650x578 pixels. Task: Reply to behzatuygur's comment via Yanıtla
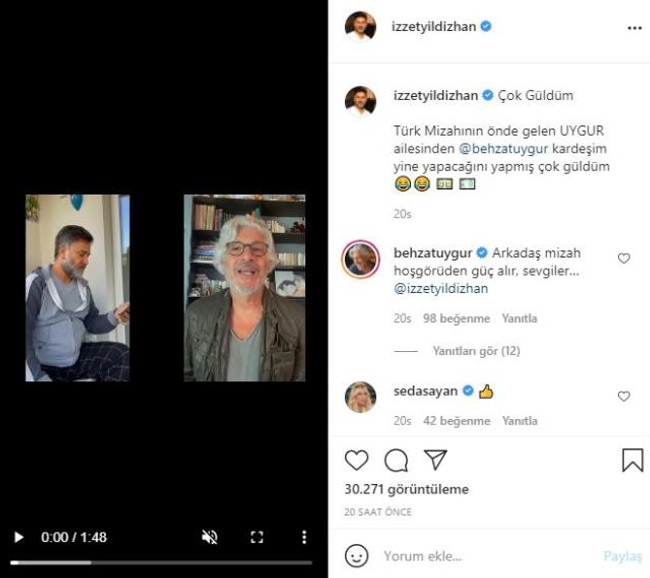519,318
